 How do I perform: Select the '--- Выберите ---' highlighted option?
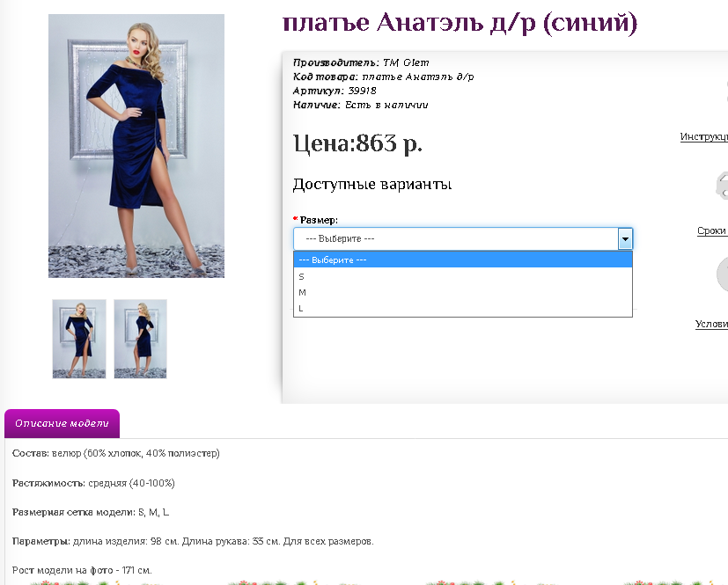[463, 260]
